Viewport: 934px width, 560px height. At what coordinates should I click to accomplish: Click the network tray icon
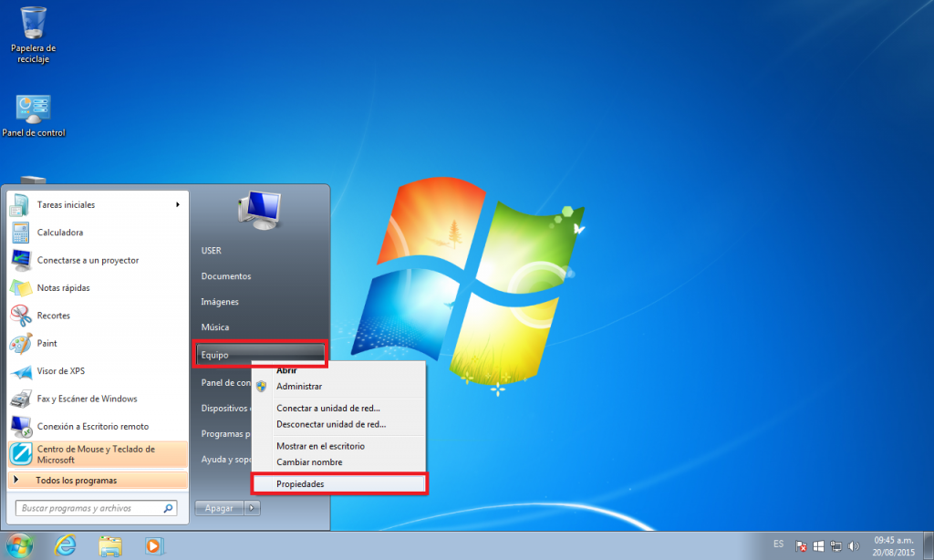[835, 545]
